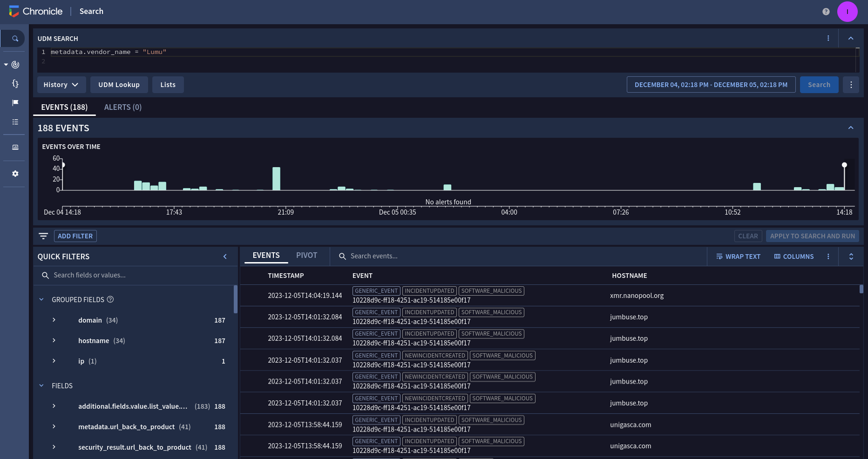Viewport: 868px width, 459px height.
Task: Open the Columns selector
Action: (x=794, y=256)
